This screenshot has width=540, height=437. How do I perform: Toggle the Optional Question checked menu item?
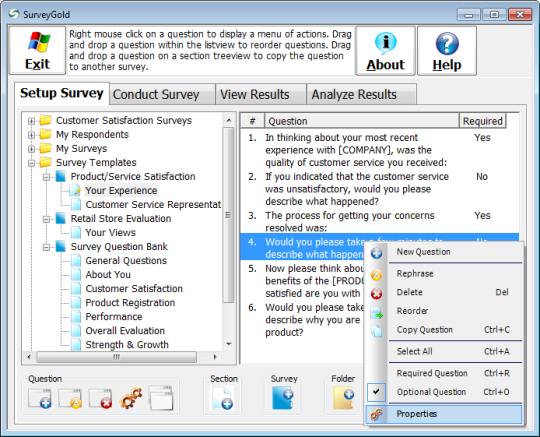(444, 392)
